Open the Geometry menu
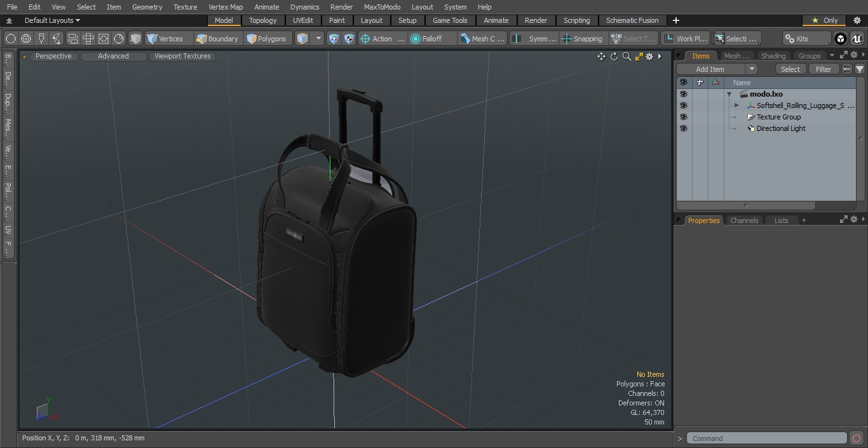Viewport: 868px width, 448px height. (147, 7)
